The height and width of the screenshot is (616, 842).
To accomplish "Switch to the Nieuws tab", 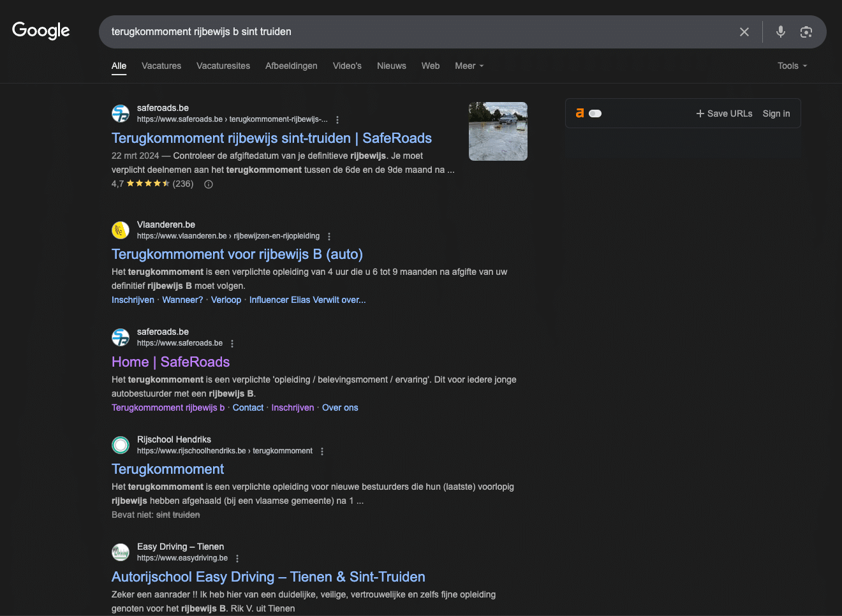I will (x=392, y=66).
